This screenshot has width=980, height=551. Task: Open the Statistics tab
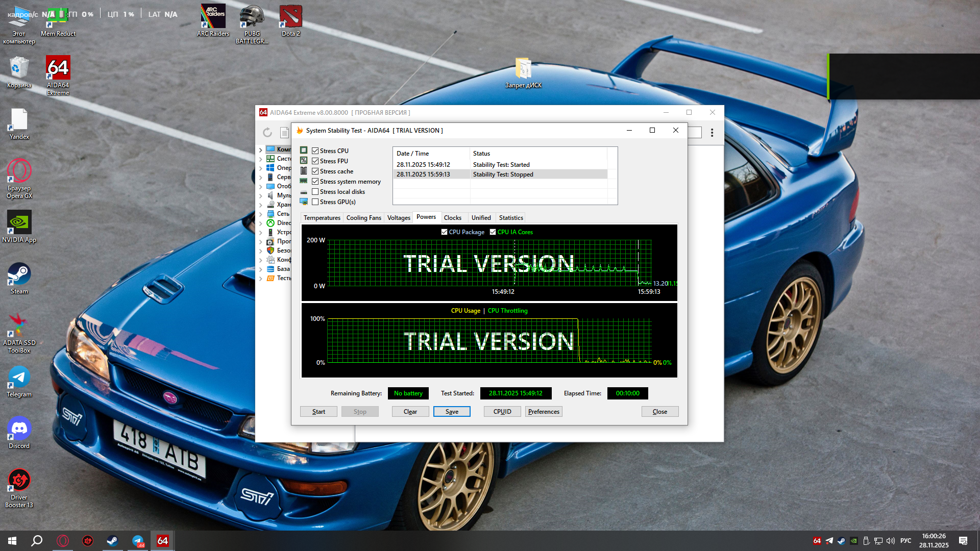[x=511, y=218]
